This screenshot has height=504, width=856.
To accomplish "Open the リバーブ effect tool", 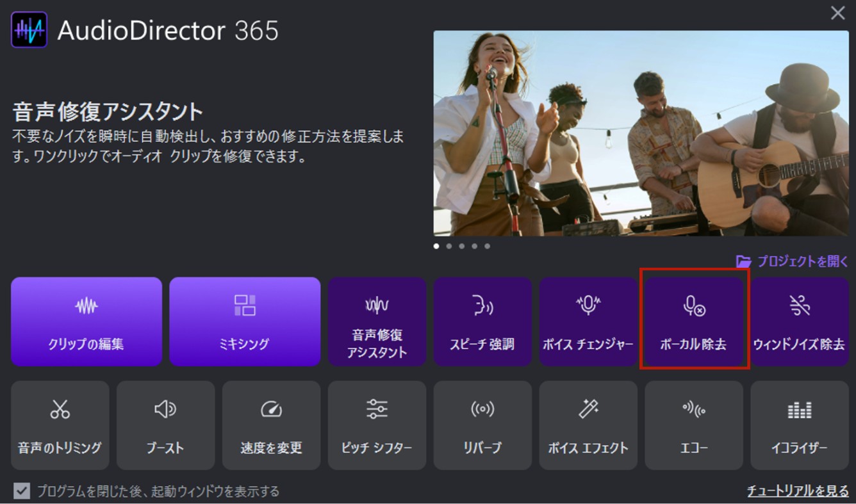I will [x=482, y=425].
